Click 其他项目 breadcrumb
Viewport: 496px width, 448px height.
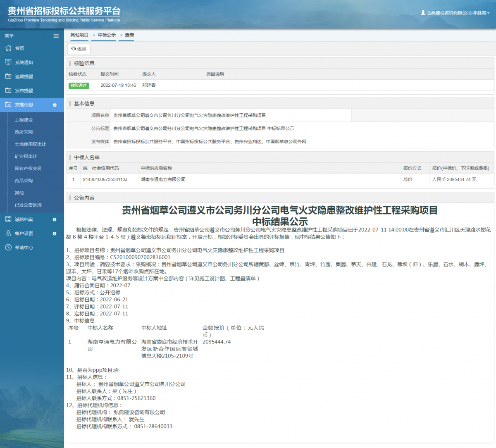(79, 35)
